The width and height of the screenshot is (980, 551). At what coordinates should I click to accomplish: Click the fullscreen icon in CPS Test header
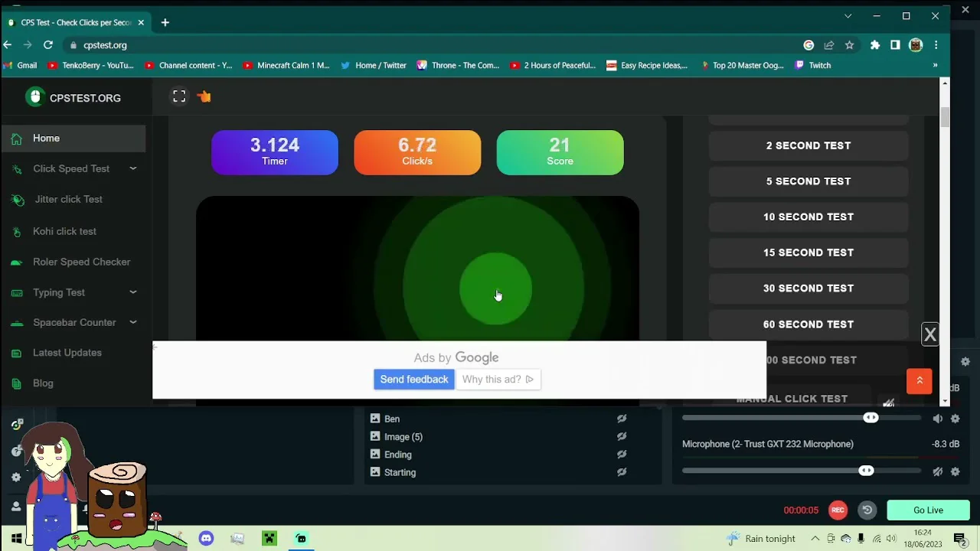(179, 96)
